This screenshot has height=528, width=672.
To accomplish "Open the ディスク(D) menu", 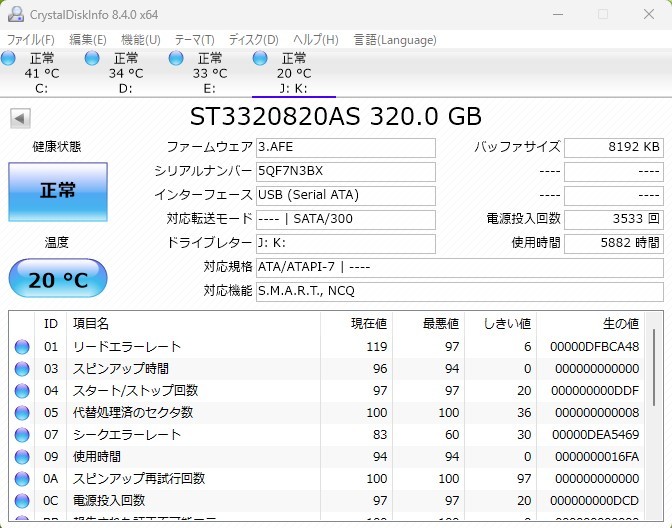I will point(254,40).
